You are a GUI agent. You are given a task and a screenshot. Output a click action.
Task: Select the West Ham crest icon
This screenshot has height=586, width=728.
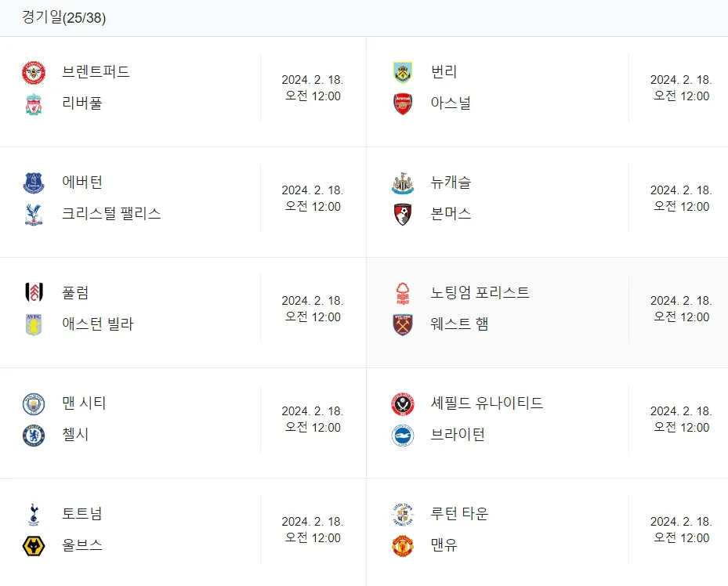click(x=403, y=325)
